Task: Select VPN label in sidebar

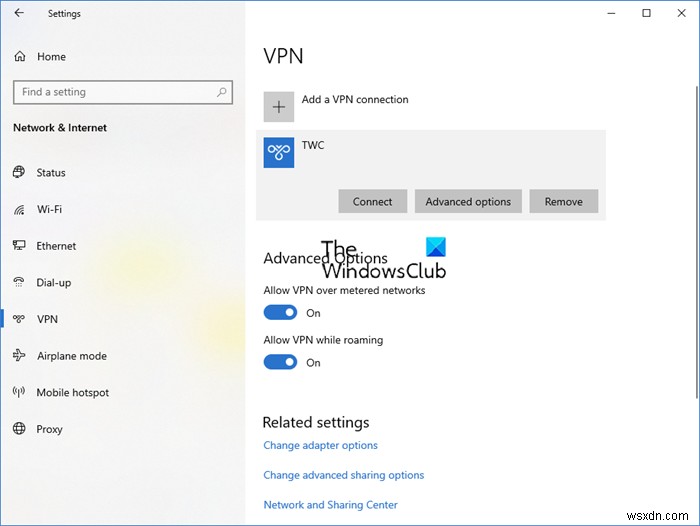Action: tap(47, 319)
